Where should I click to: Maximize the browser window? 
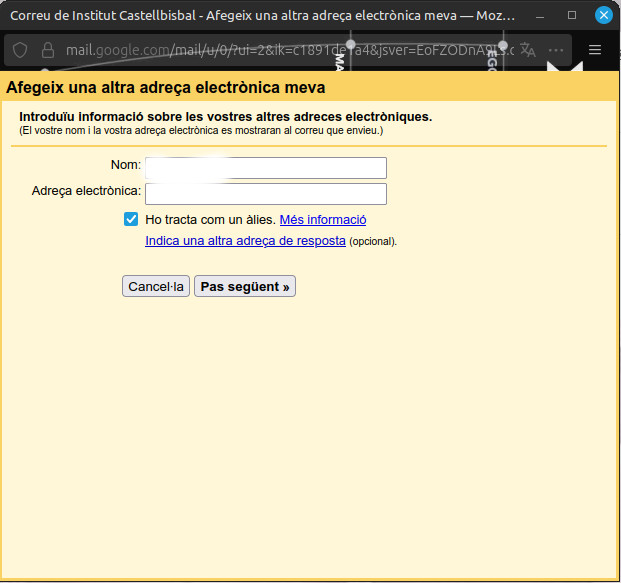click(x=572, y=16)
